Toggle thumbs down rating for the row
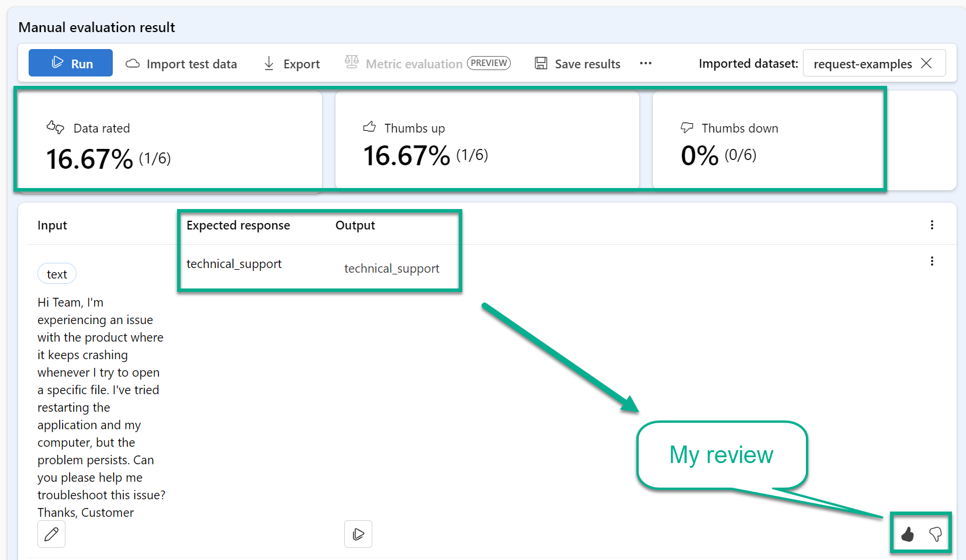966x560 pixels. click(x=935, y=534)
